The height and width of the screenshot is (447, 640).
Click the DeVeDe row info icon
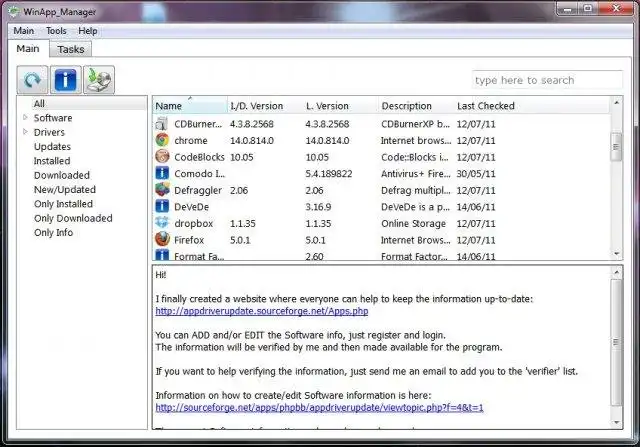click(162, 206)
